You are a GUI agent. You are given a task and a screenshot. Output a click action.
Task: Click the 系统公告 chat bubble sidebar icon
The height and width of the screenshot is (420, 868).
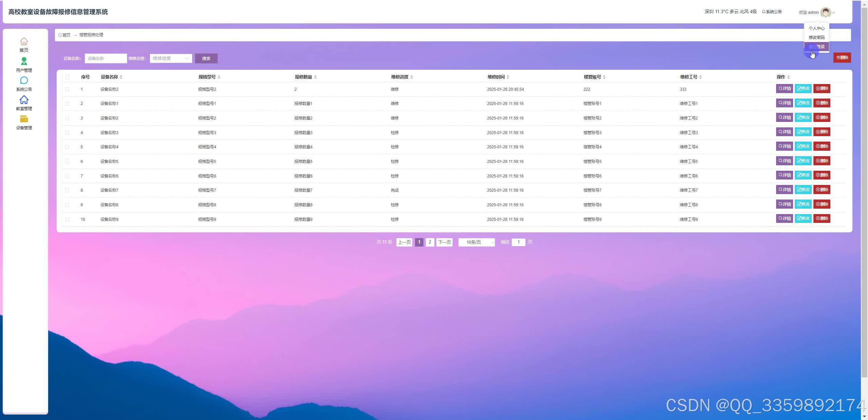coord(24,81)
